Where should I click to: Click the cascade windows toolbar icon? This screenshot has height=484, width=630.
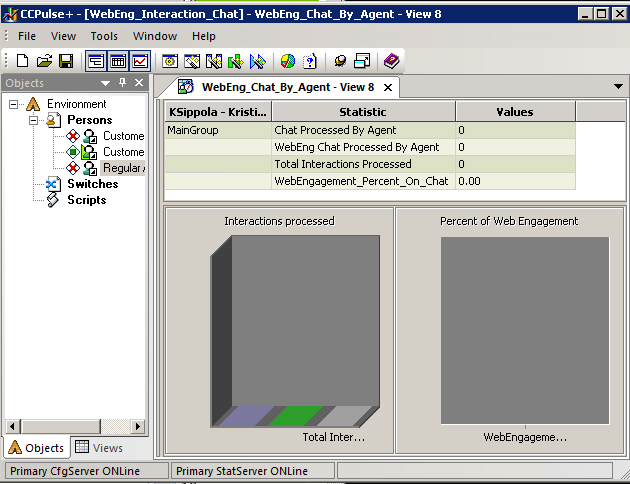362,62
